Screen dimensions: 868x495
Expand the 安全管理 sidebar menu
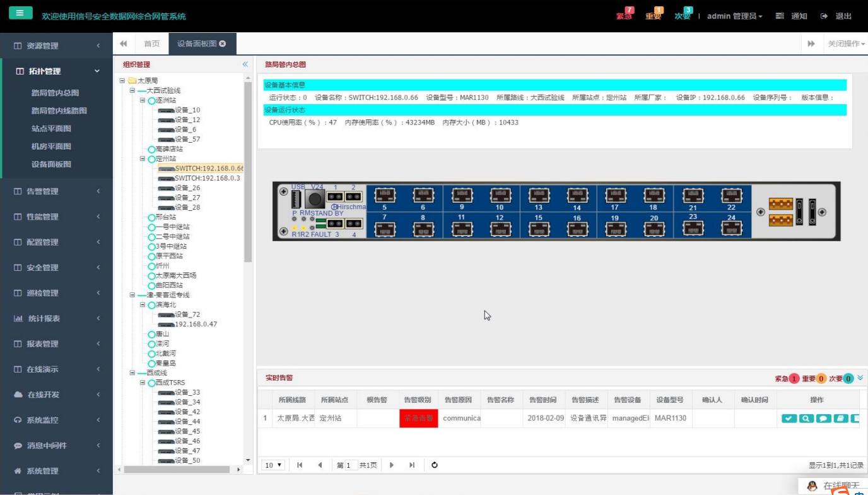point(57,268)
